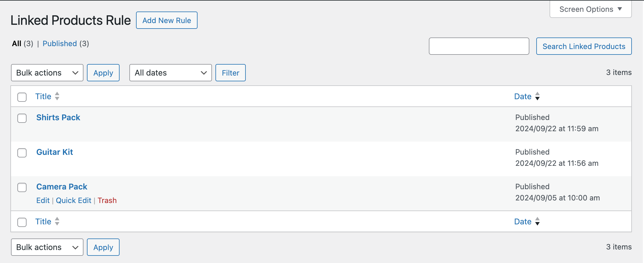Click the Date sort arrows in footer row
644x263 pixels.
pyautogui.click(x=538, y=221)
